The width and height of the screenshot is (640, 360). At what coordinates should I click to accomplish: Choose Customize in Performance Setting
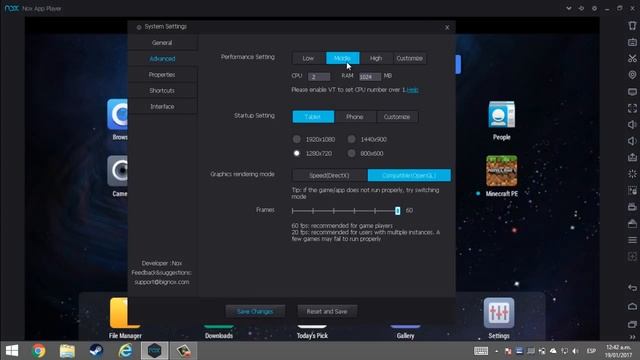coord(409,58)
